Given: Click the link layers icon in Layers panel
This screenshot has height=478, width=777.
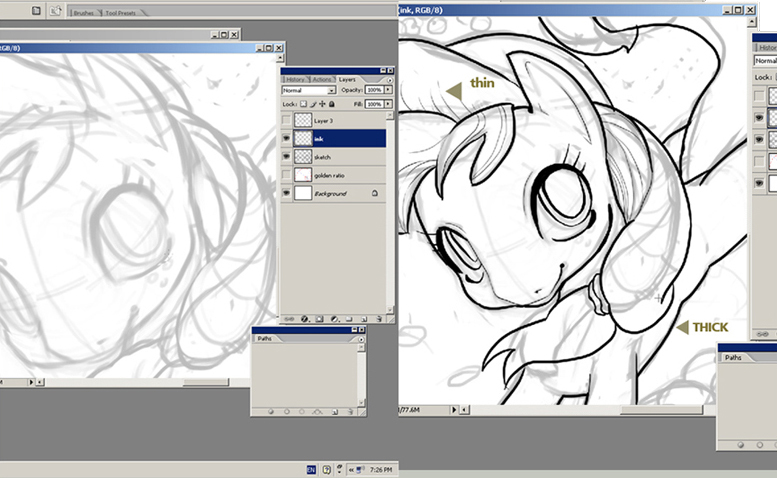Looking at the screenshot, I should pyautogui.click(x=289, y=319).
